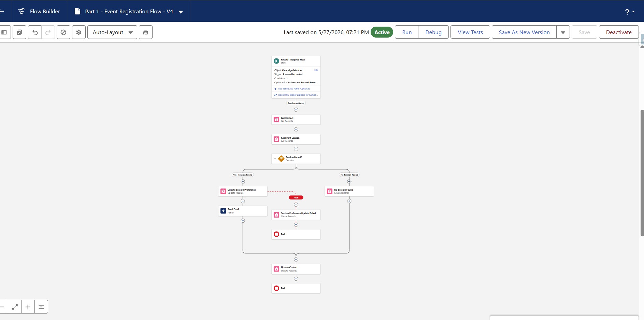Click Save As New Version

[x=524, y=32]
